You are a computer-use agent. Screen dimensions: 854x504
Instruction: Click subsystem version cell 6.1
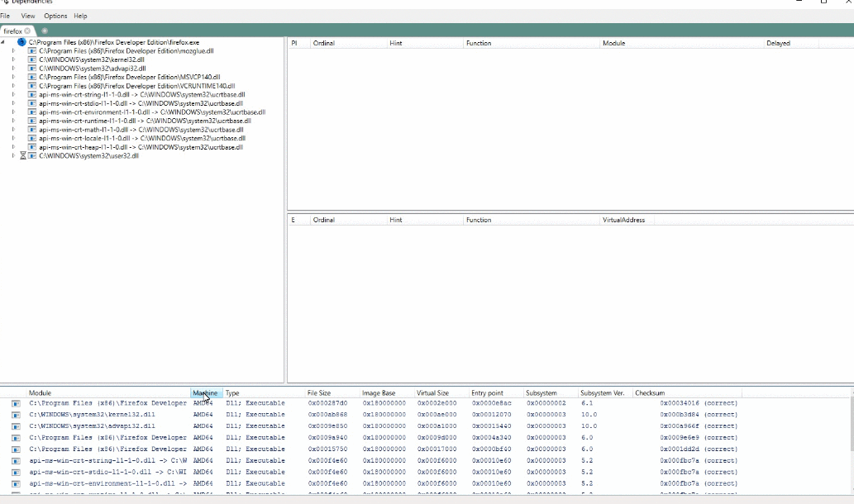(x=587, y=403)
